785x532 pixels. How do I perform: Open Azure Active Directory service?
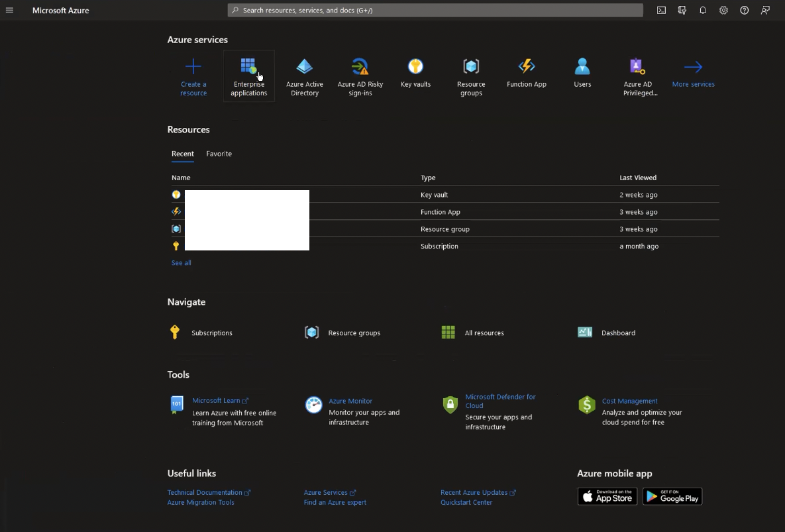[304, 76]
